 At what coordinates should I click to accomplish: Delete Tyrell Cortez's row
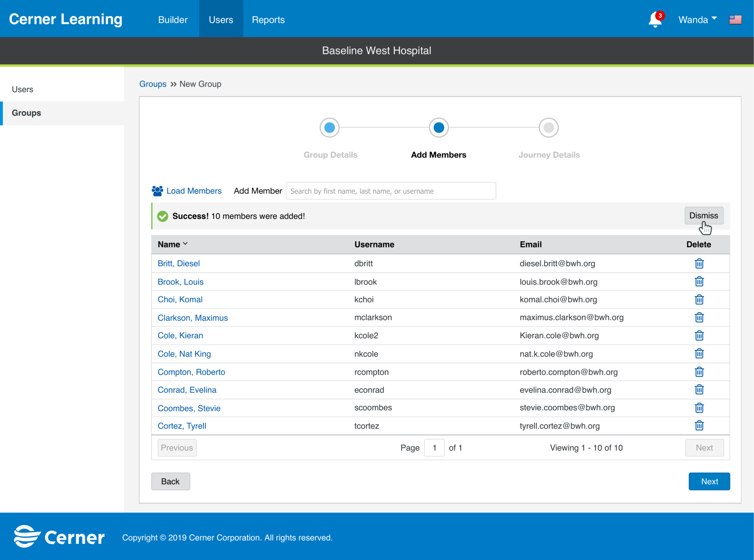(699, 425)
